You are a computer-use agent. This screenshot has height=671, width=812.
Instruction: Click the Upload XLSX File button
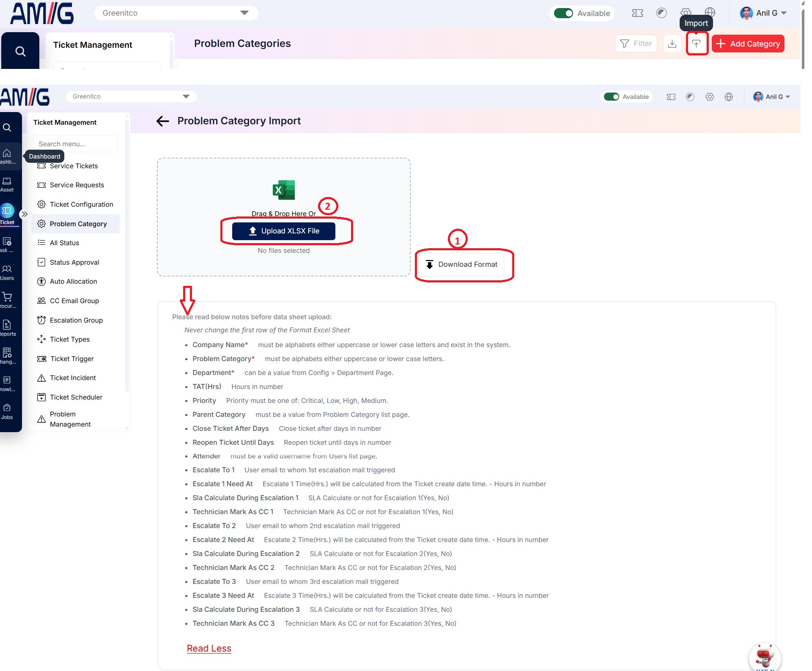tap(284, 231)
